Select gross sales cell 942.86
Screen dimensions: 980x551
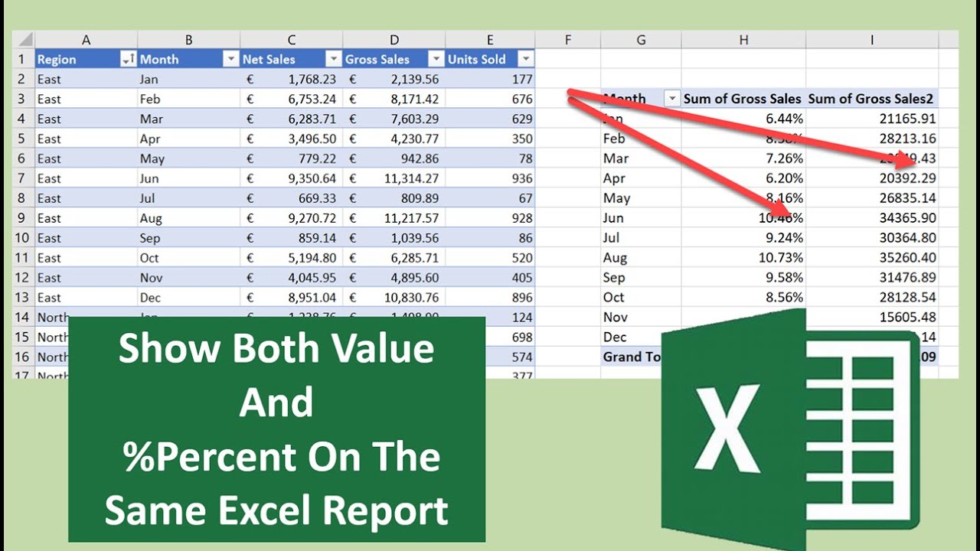click(x=394, y=158)
